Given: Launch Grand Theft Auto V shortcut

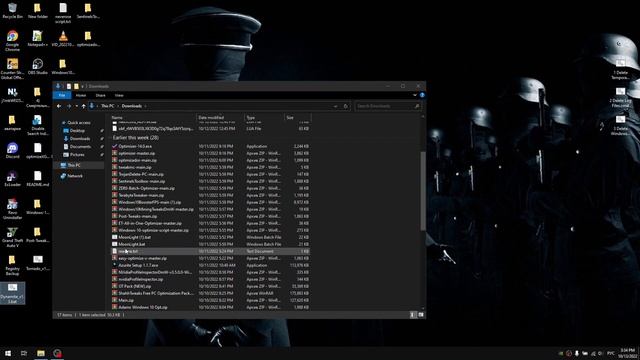Looking at the screenshot, I should (12, 237).
